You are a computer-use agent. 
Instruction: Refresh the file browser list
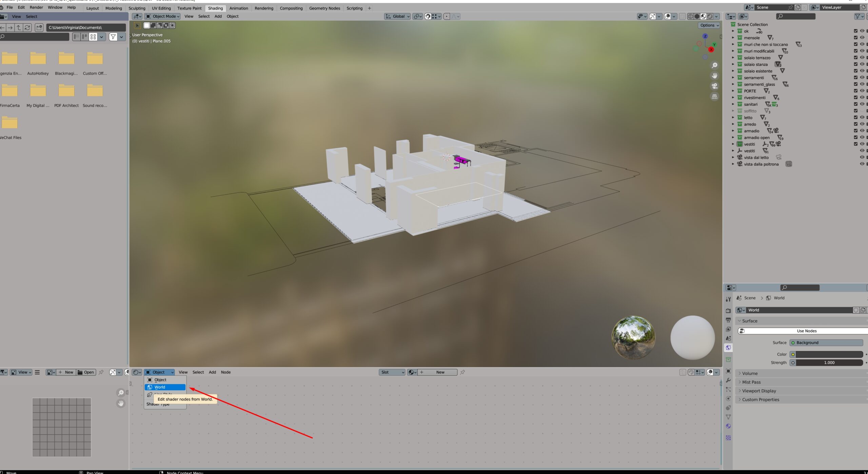point(27,27)
